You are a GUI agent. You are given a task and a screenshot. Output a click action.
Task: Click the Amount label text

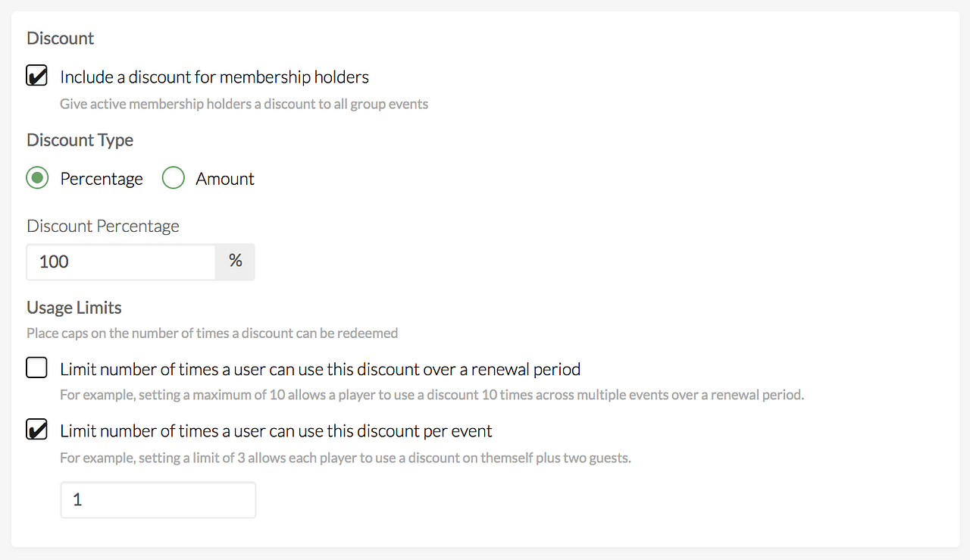(x=225, y=179)
